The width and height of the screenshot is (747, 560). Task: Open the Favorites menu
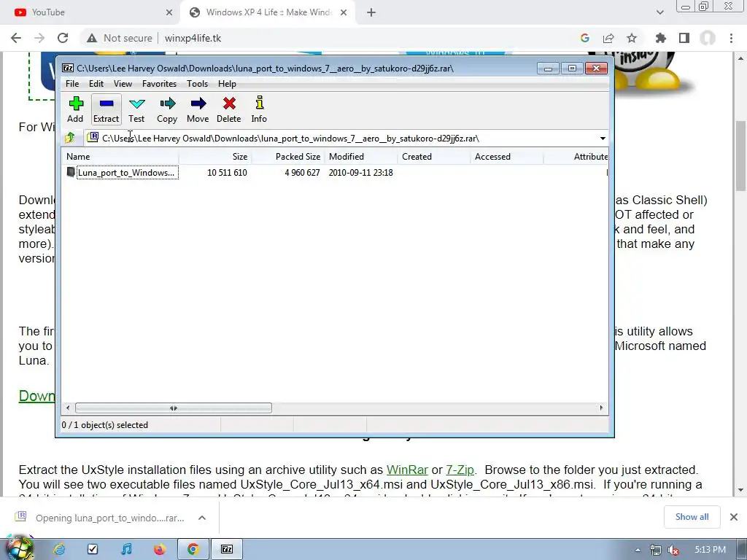pyautogui.click(x=159, y=84)
